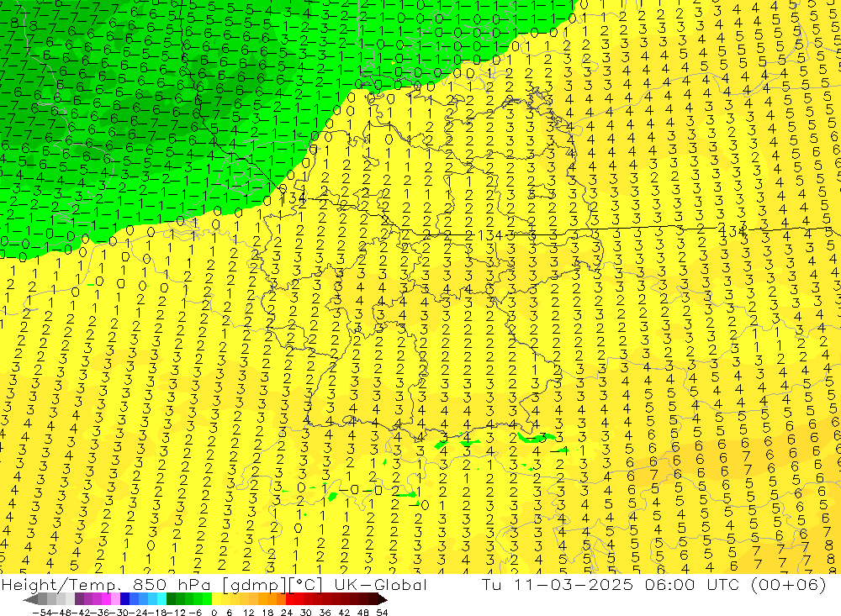Click the '30' legend value under the scale

[x=306, y=613]
